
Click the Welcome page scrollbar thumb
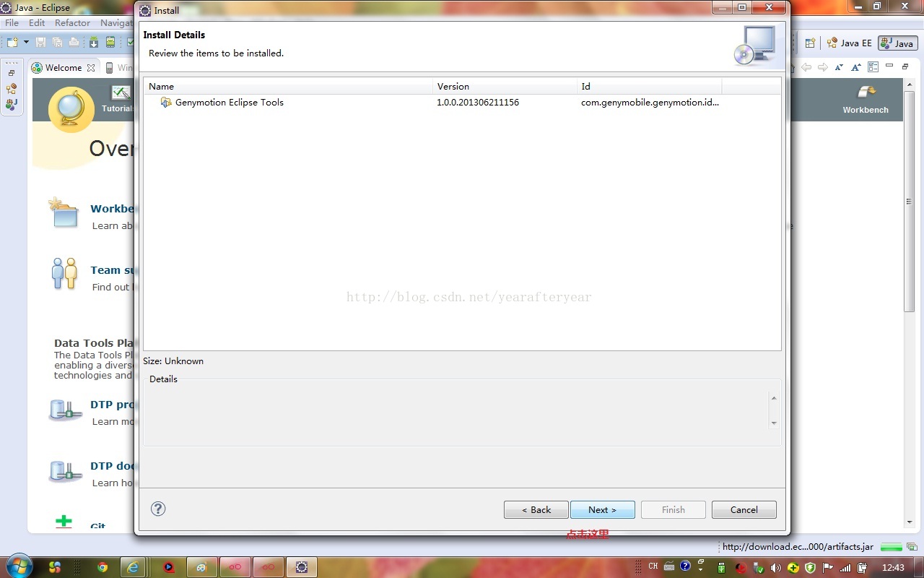(909, 200)
